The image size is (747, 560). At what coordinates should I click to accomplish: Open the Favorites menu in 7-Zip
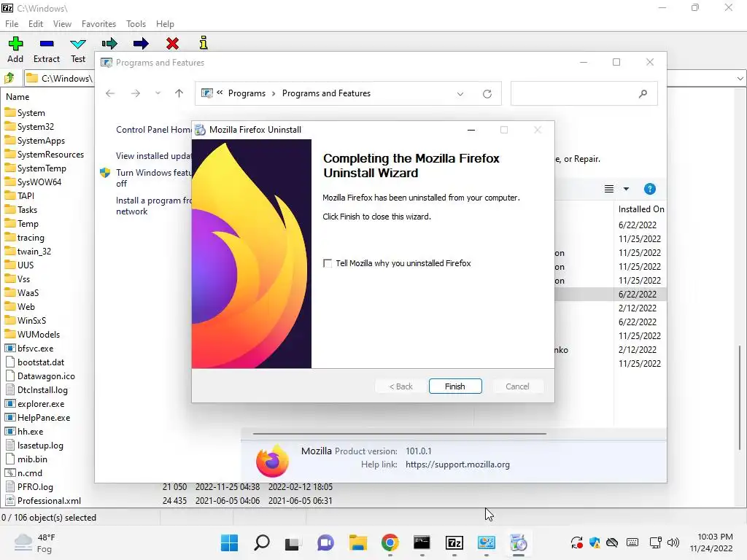tap(98, 24)
